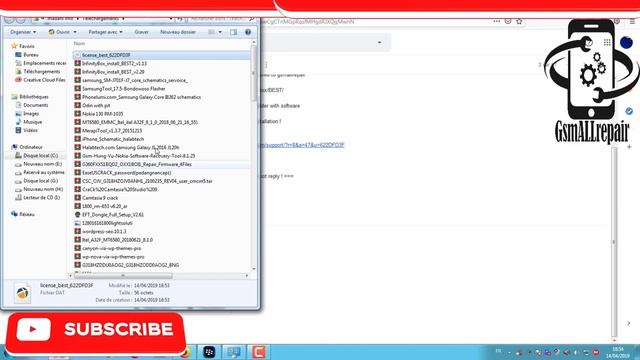Open Explorer help question-mark icon

pos(248,32)
